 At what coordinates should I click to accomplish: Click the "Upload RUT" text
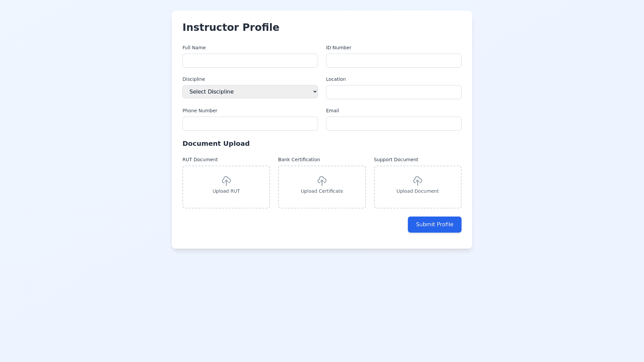tap(226, 191)
